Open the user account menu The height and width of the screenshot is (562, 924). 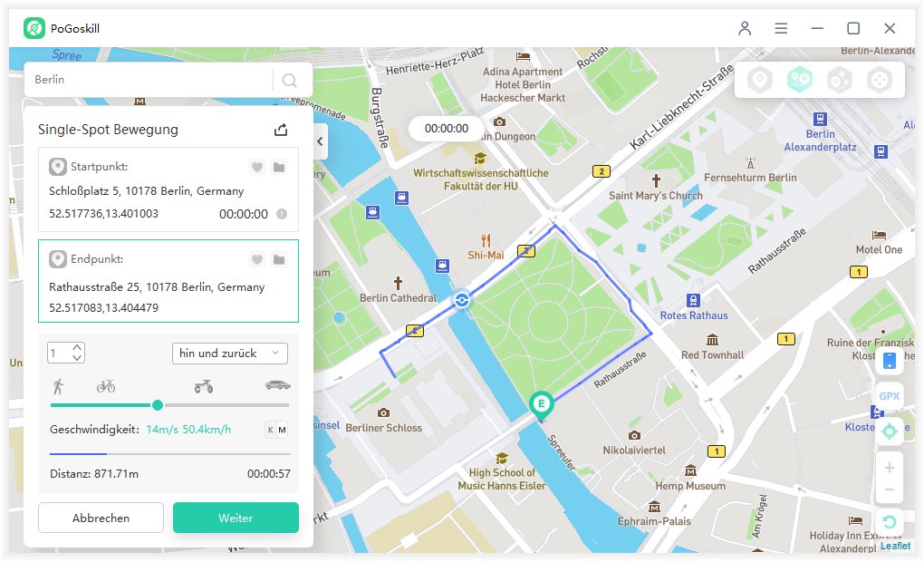pos(745,28)
